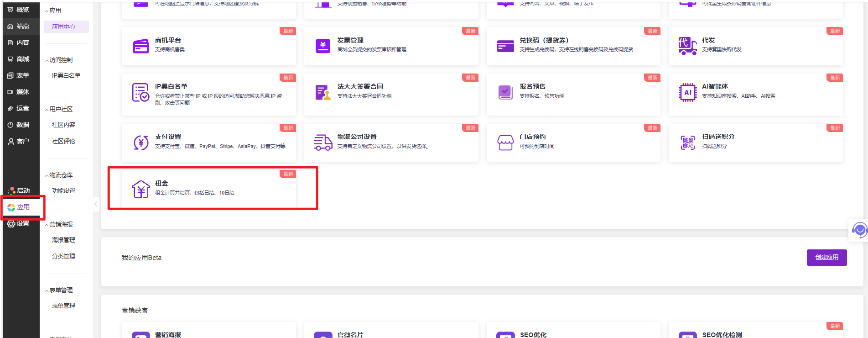
Task: Click the 站点 home icon
Action: [x=10, y=26]
